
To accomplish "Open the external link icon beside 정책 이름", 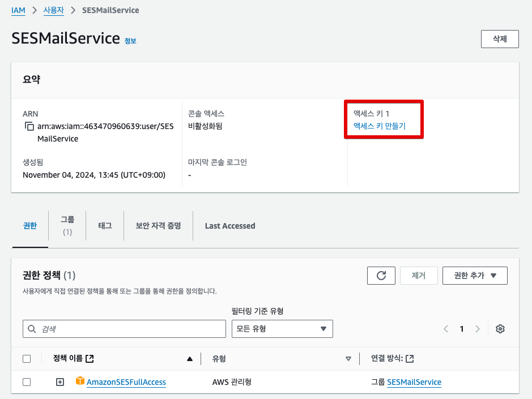I will tap(90, 358).
